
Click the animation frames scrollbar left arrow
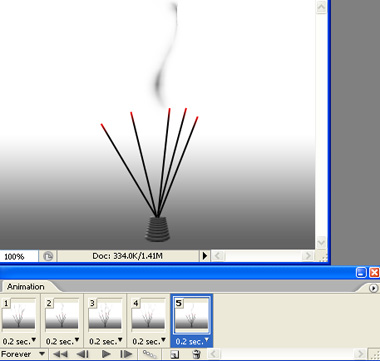[214, 354]
